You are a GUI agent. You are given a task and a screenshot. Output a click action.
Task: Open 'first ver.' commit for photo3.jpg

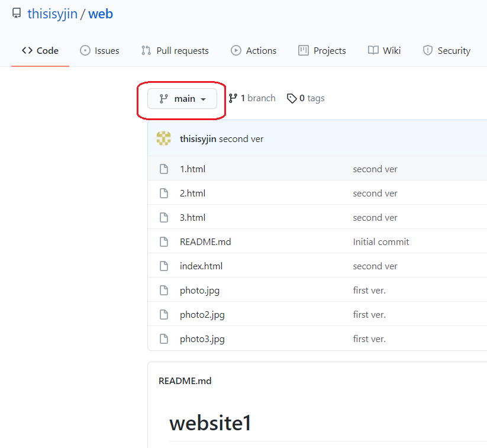point(369,339)
